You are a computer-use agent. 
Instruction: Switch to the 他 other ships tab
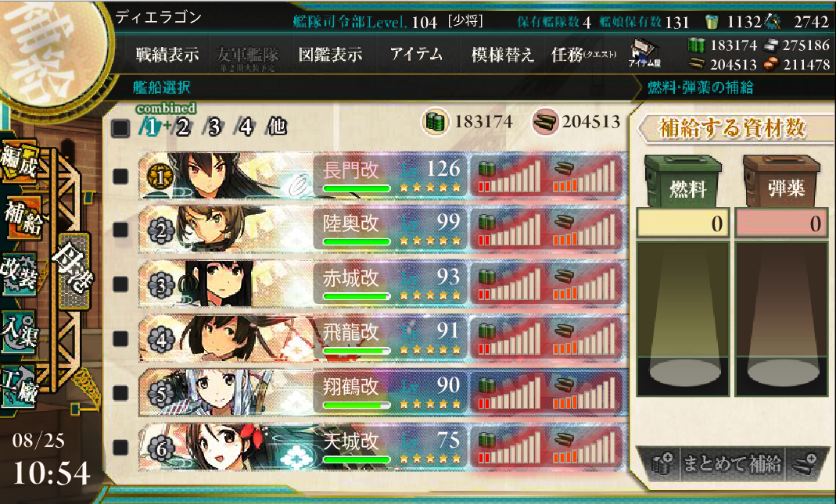click(x=278, y=127)
